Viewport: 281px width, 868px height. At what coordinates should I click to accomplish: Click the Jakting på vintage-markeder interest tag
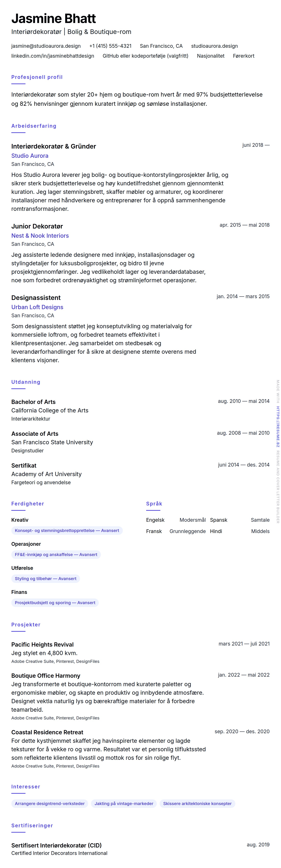tap(124, 803)
